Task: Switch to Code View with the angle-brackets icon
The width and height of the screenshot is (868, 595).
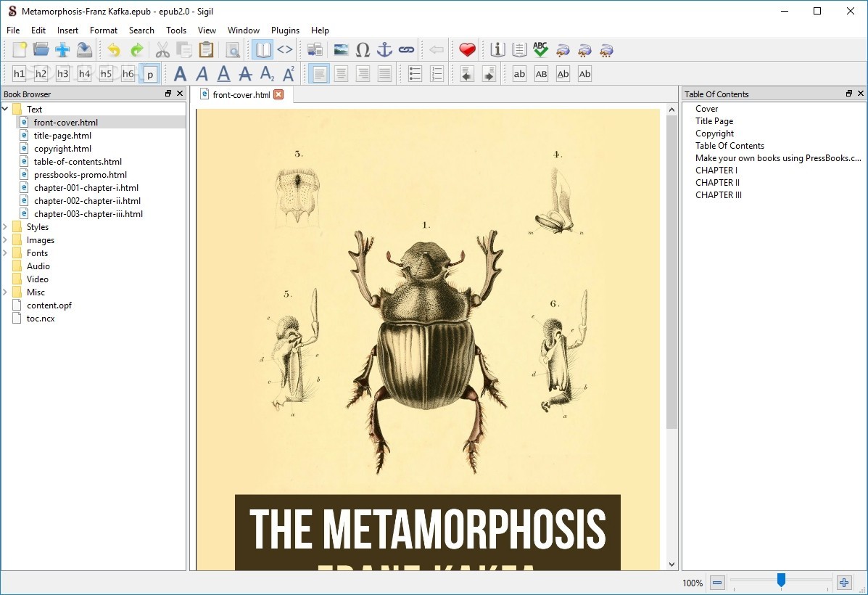Action: click(x=284, y=50)
